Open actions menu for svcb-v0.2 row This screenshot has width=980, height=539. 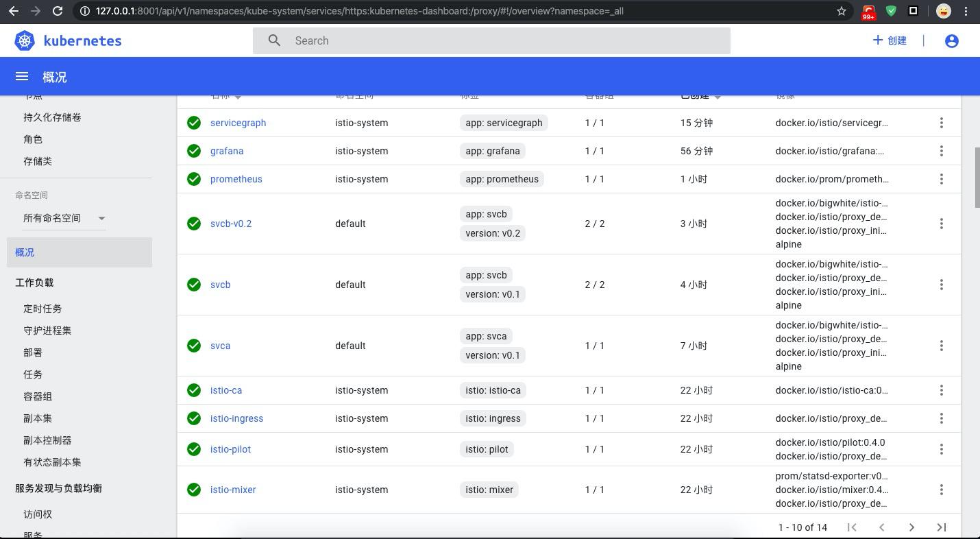942,224
